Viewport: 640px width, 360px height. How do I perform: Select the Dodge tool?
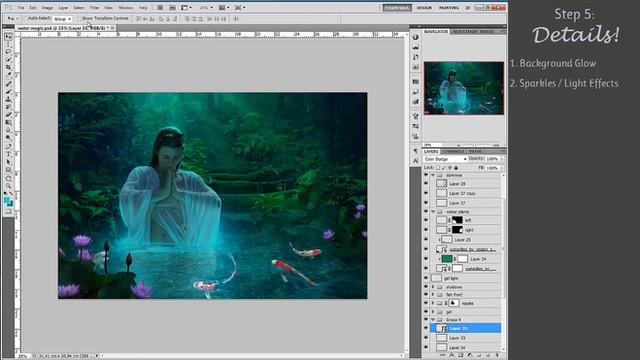tap(9, 138)
